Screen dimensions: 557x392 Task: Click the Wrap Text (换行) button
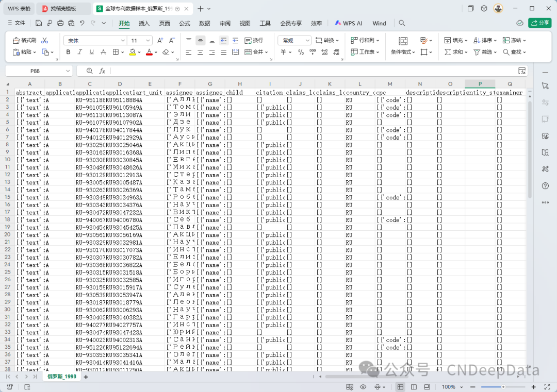(x=254, y=41)
